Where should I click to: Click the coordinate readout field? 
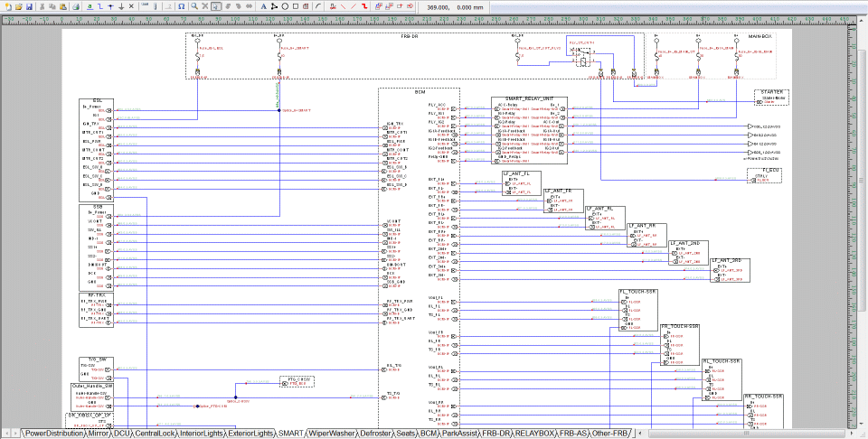point(456,6)
